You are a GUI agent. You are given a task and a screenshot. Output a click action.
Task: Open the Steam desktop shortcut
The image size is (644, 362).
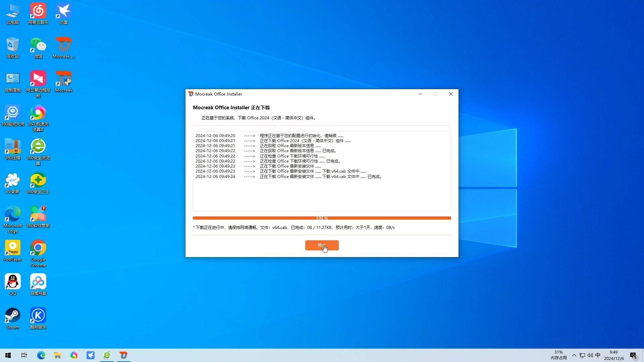(13, 319)
